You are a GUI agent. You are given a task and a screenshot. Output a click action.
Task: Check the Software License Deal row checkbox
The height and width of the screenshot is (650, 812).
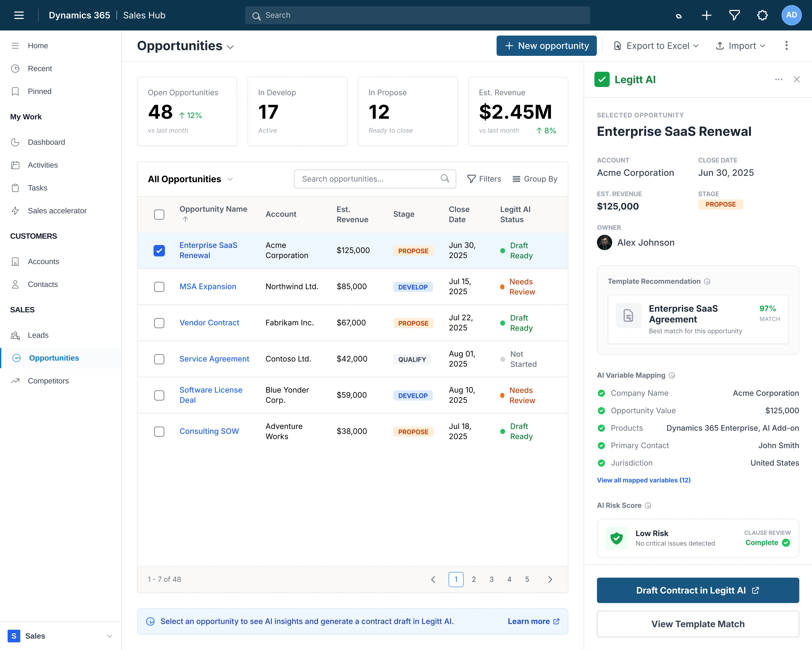click(159, 395)
